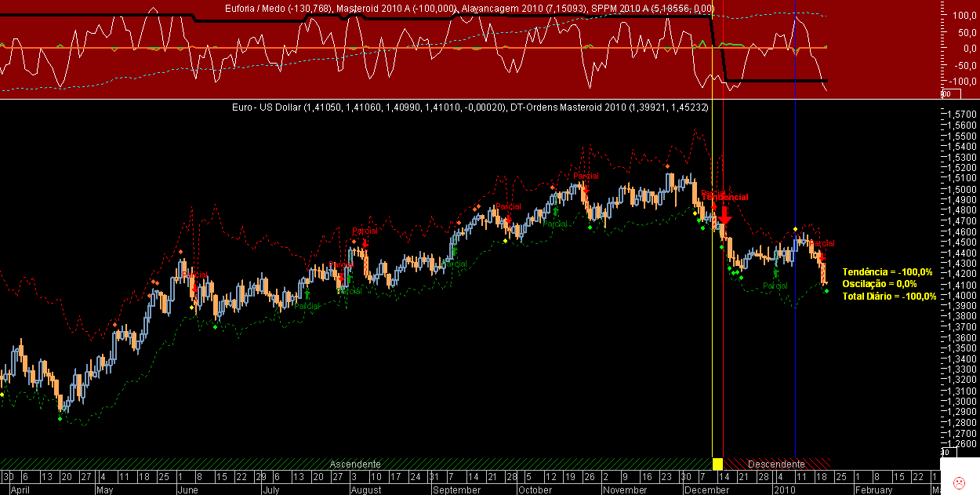Click the Oscilação = 0,0% readout
The height and width of the screenshot is (495, 980).
point(880,283)
